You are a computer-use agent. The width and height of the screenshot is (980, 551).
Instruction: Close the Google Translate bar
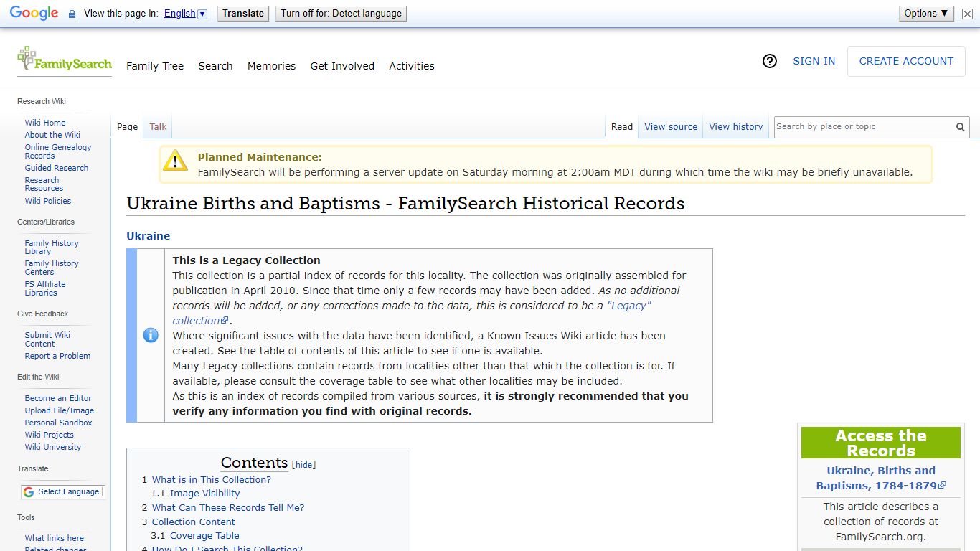click(967, 14)
